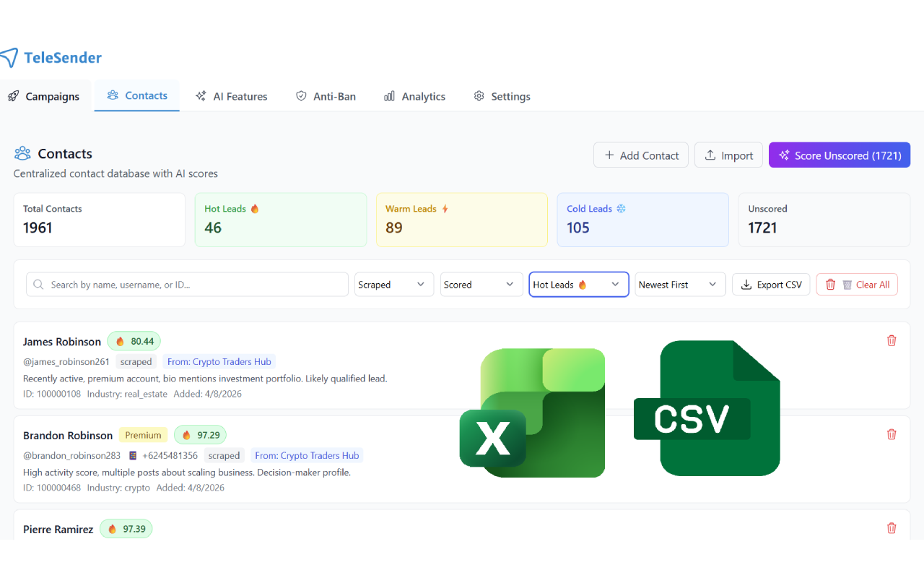Click the green Excel file icon
The width and height of the screenshot is (924, 578).
pyautogui.click(x=533, y=413)
